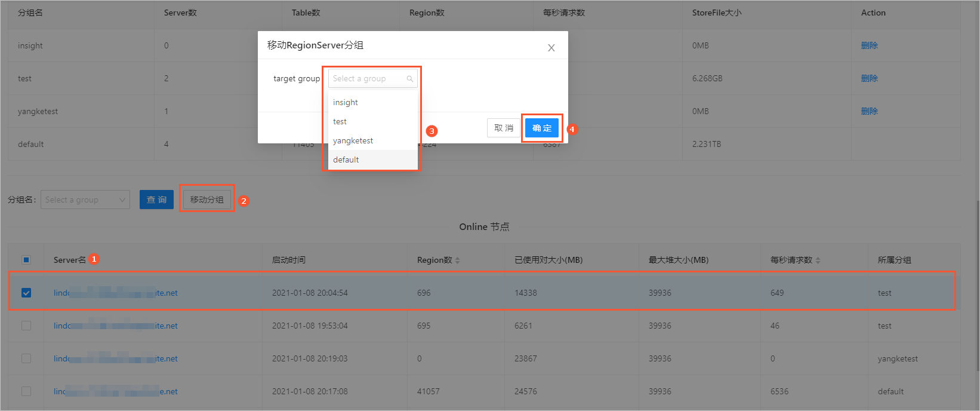This screenshot has width=980, height=411.
Task: Check the server started at 20:17:08
Action: 26,391
